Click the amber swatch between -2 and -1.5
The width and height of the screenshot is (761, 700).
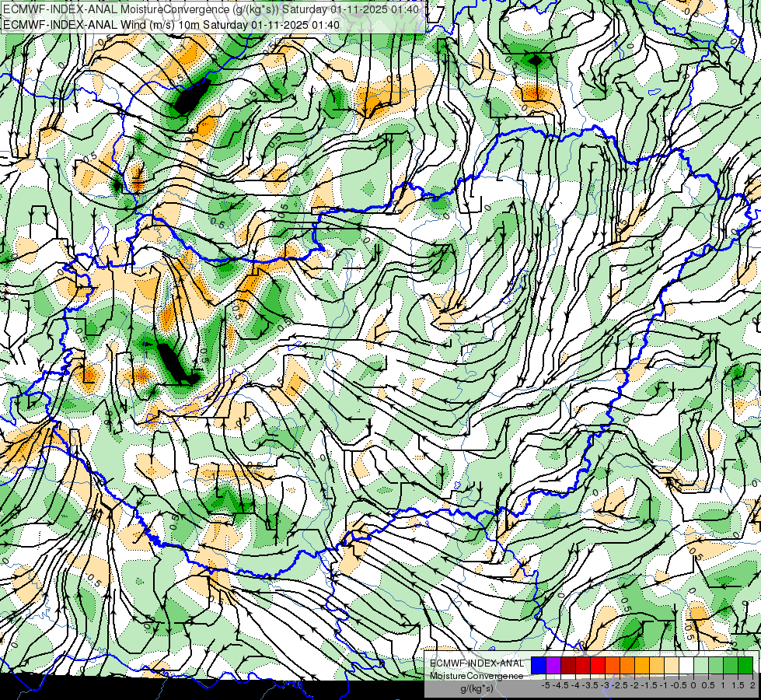pyautogui.click(x=642, y=666)
